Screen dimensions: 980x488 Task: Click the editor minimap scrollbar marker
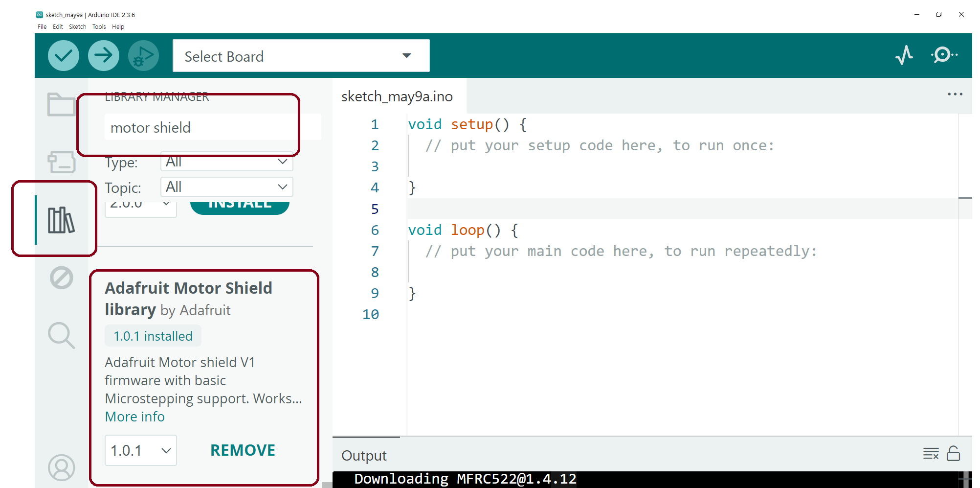tap(965, 198)
